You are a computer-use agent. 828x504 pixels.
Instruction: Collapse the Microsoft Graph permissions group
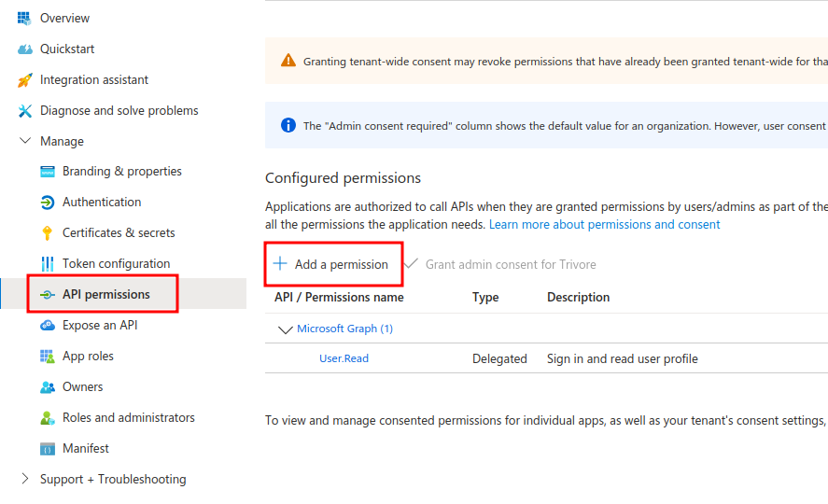point(286,329)
